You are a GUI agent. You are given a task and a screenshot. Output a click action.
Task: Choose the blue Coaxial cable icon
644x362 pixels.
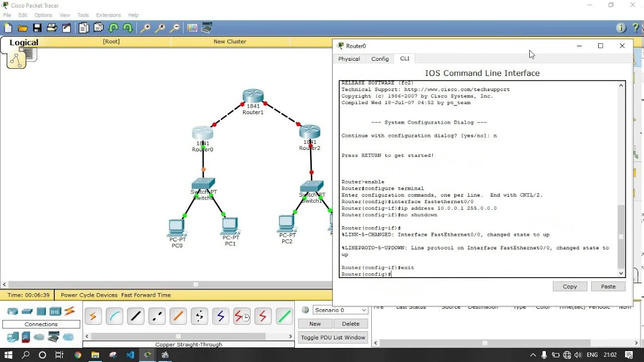(220, 316)
